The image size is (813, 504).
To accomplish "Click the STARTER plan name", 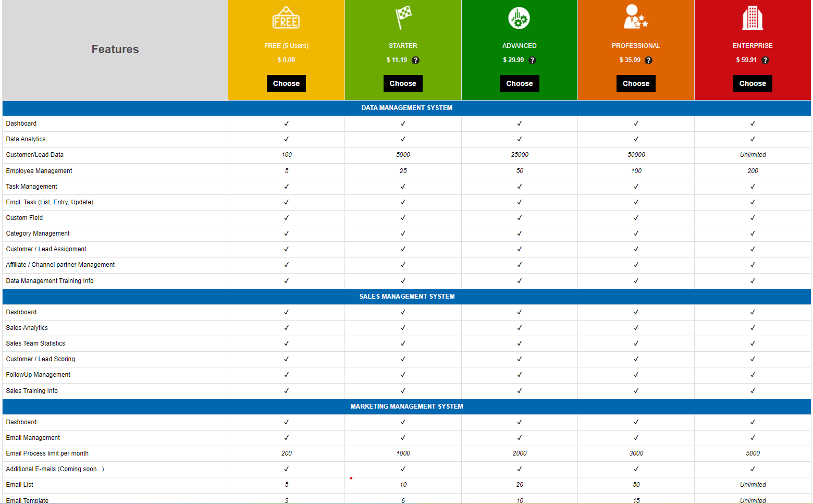I will click(403, 46).
